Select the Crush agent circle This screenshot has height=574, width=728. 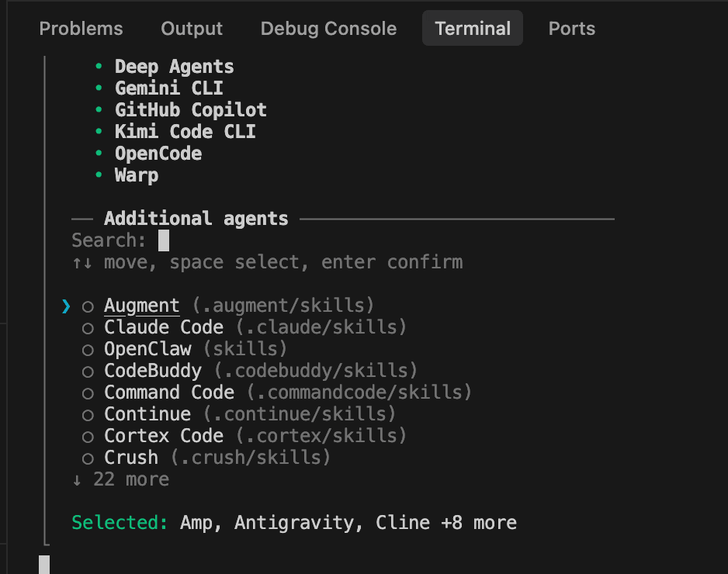point(88,458)
